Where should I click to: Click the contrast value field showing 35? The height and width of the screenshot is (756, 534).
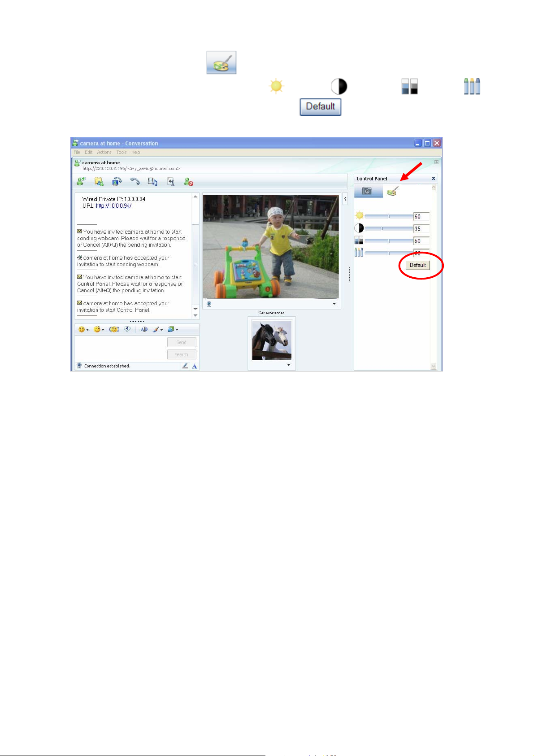(421, 228)
